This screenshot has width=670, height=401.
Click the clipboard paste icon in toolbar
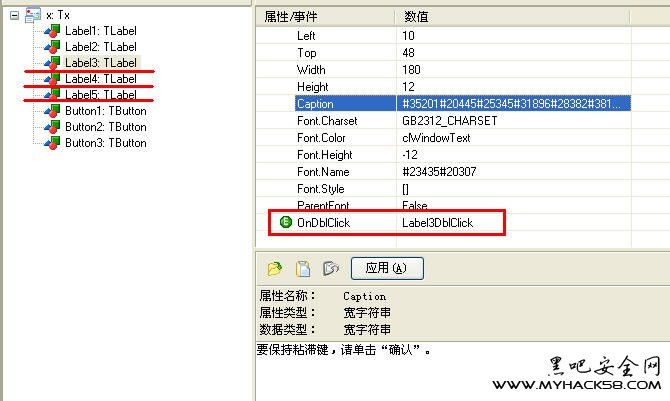coord(302,268)
